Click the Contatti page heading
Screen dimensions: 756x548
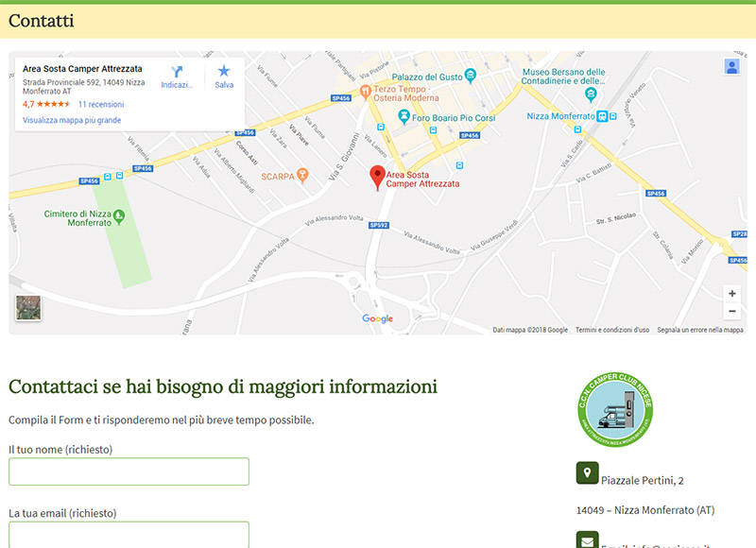[x=42, y=21]
